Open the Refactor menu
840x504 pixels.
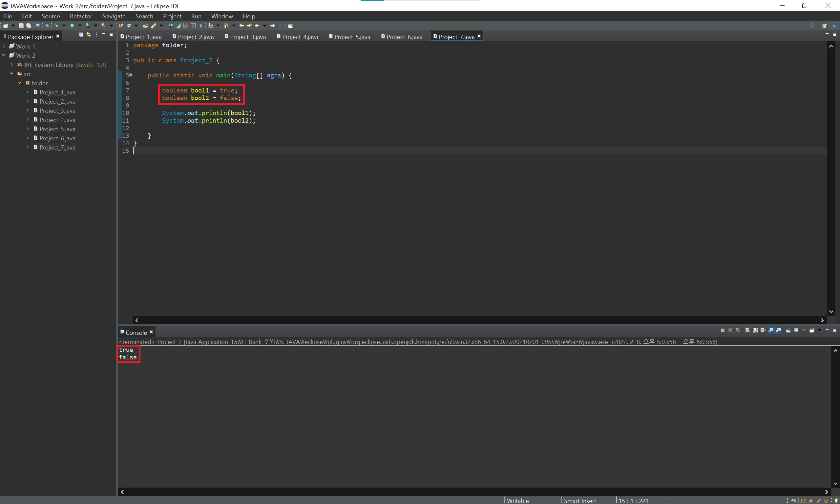81,16
